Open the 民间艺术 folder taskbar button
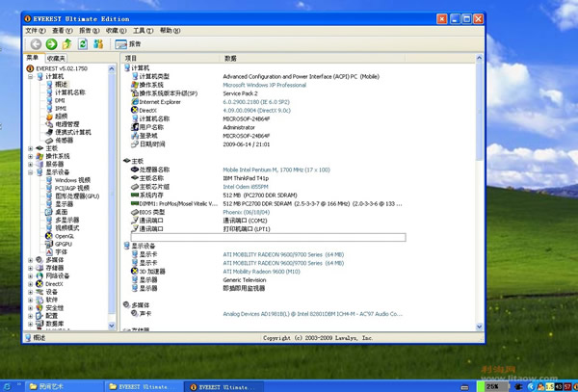This screenshot has height=392, width=578. pos(63,387)
